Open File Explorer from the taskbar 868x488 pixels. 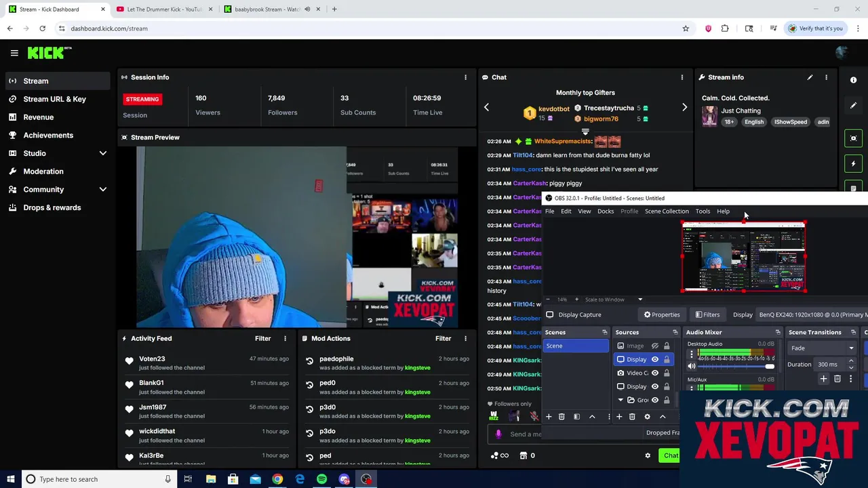[211, 479]
